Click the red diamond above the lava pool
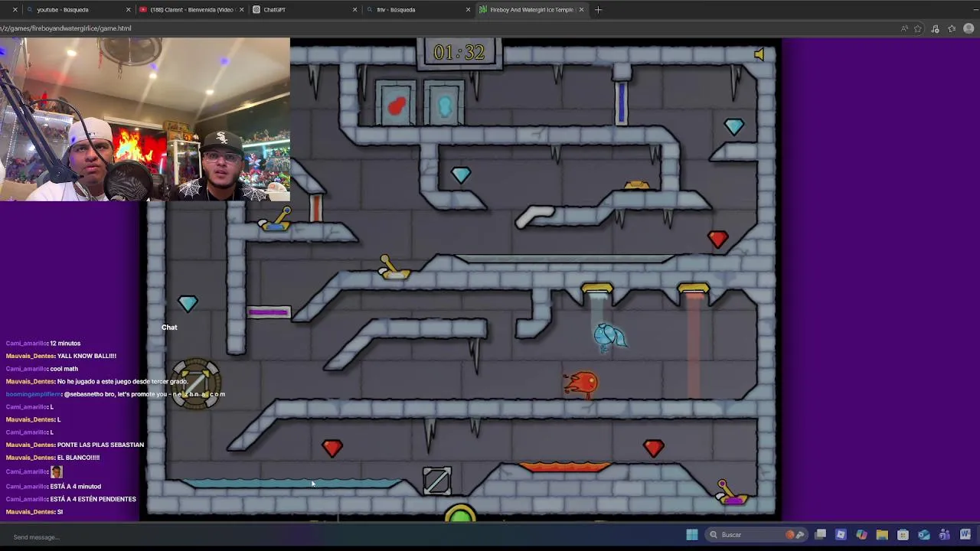Viewport: 980px width, 551px height. coord(653,448)
